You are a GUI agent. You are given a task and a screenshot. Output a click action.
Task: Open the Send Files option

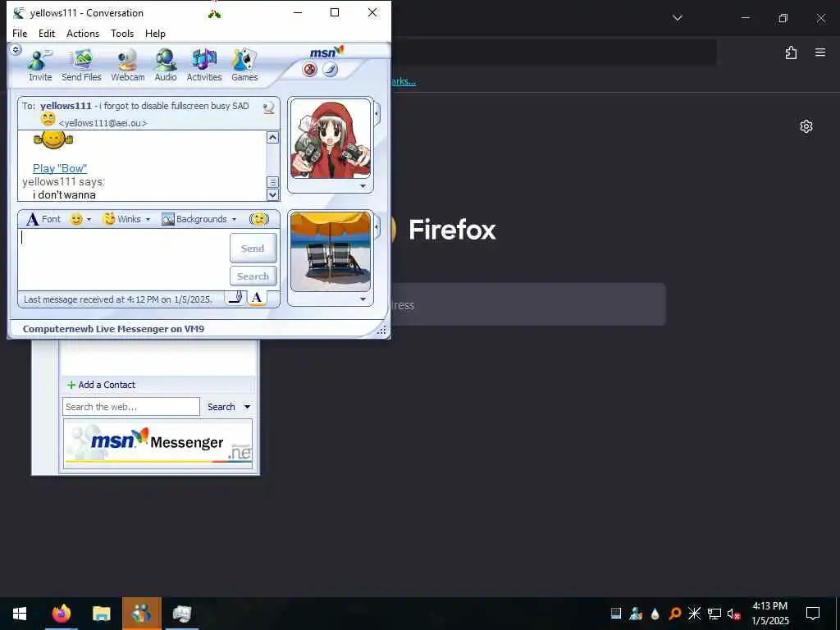(x=81, y=66)
